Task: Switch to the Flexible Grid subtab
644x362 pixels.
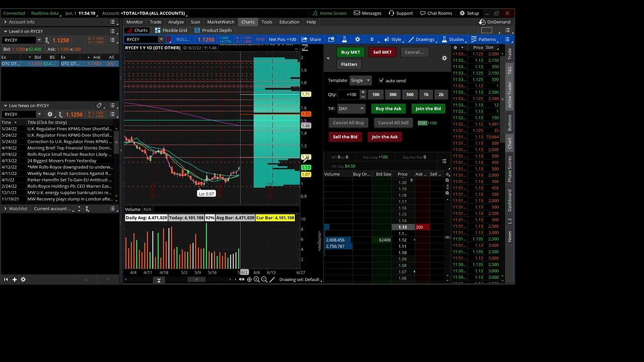Action: click(171, 31)
